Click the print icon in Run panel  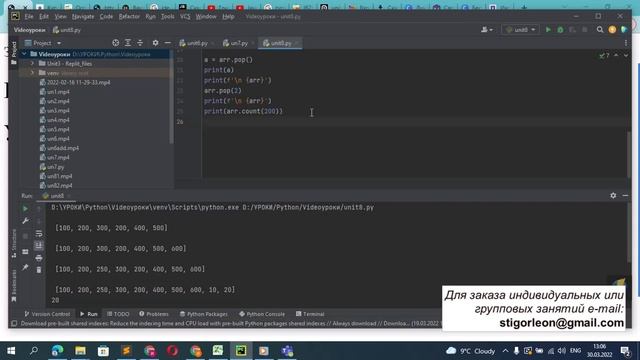39,258
